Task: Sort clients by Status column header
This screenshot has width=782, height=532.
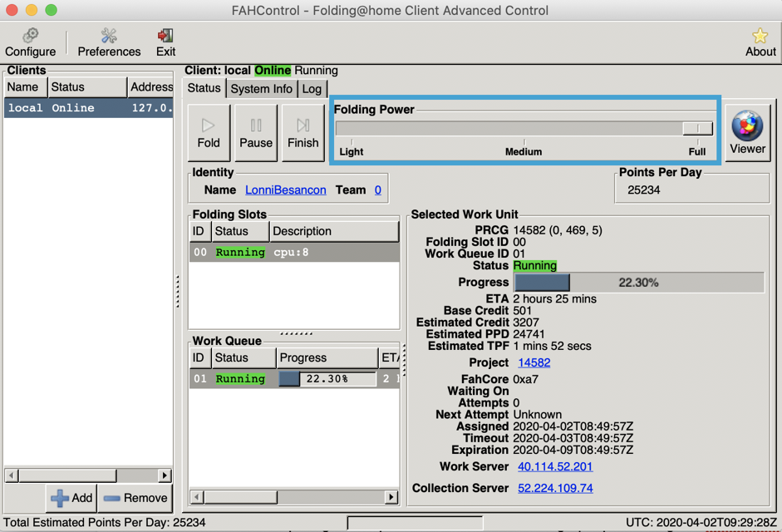Action: pos(87,87)
